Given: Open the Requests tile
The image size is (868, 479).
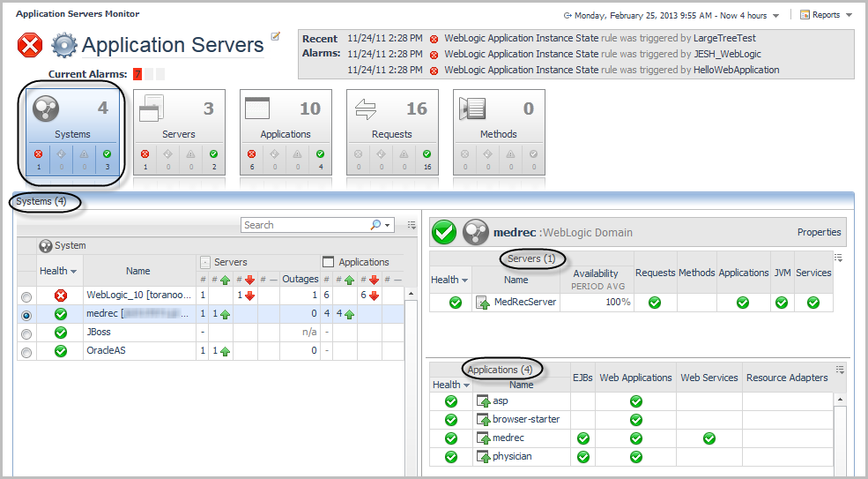Looking at the screenshot, I should click(392, 132).
